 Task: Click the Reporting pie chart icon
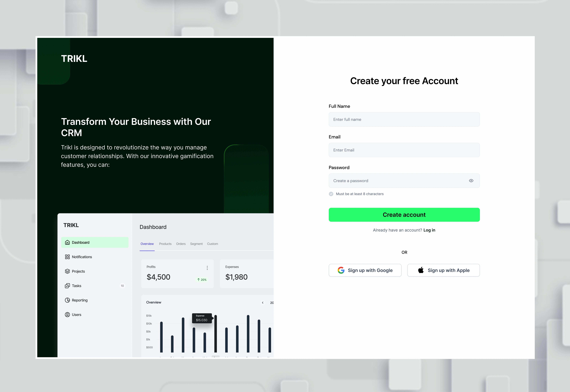(x=67, y=300)
